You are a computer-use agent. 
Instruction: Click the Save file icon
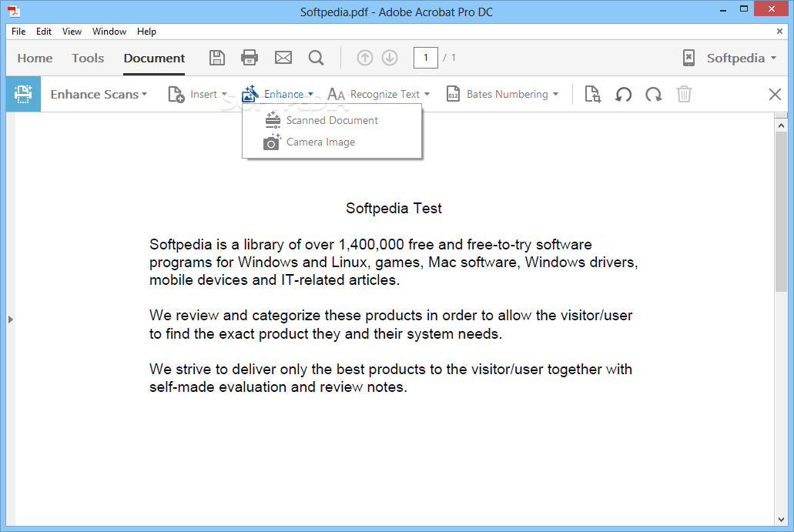[216, 58]
